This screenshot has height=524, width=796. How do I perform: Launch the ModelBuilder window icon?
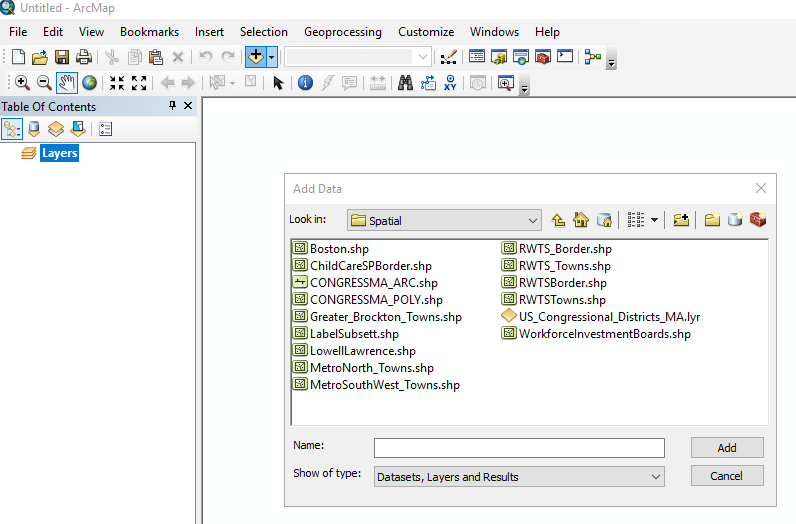click(x=592, y=57)
